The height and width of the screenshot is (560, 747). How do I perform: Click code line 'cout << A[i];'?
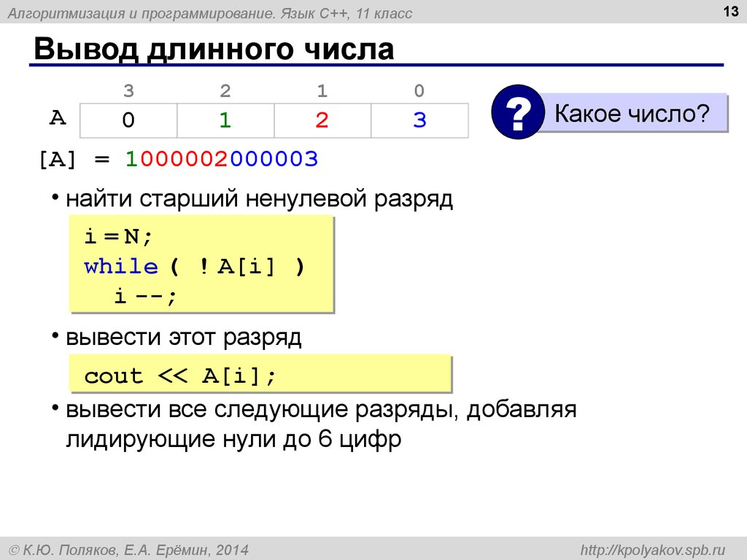180,376
